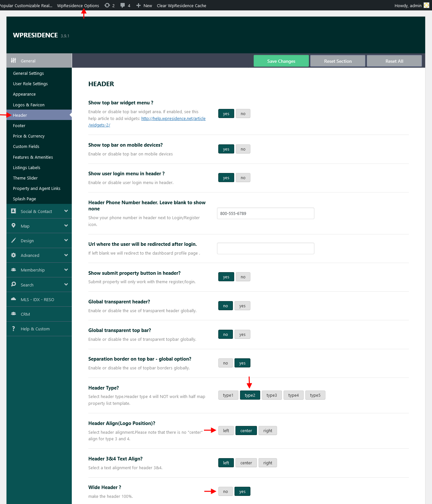This screenshot has height=504, width=432.
Task: Expand the Social & Contact section
Action: click(x=66, y=211)
